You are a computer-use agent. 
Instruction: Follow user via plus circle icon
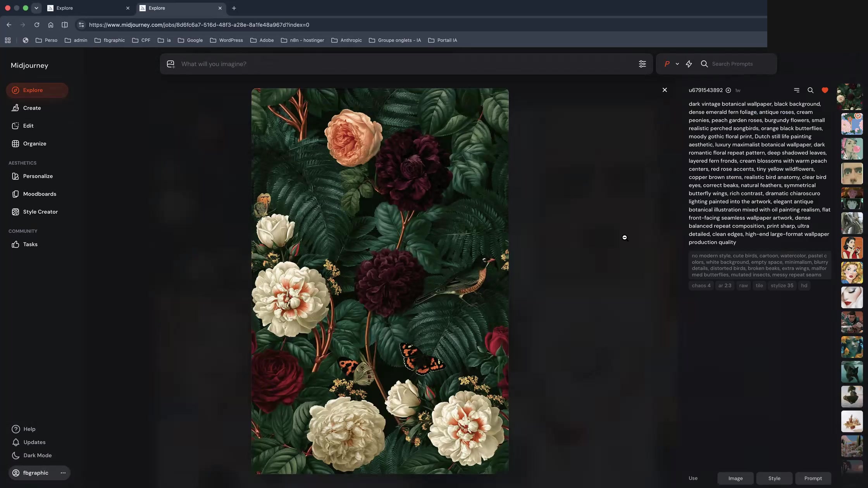[x=728, y=90]
